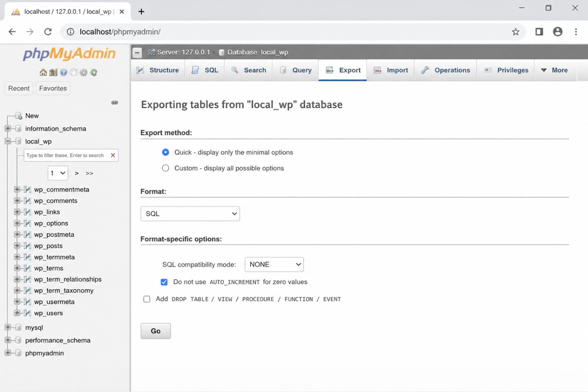Reload navigation panel with green icon
The height and width of the screenshot is (392, 588).
[x=94, y=72]
